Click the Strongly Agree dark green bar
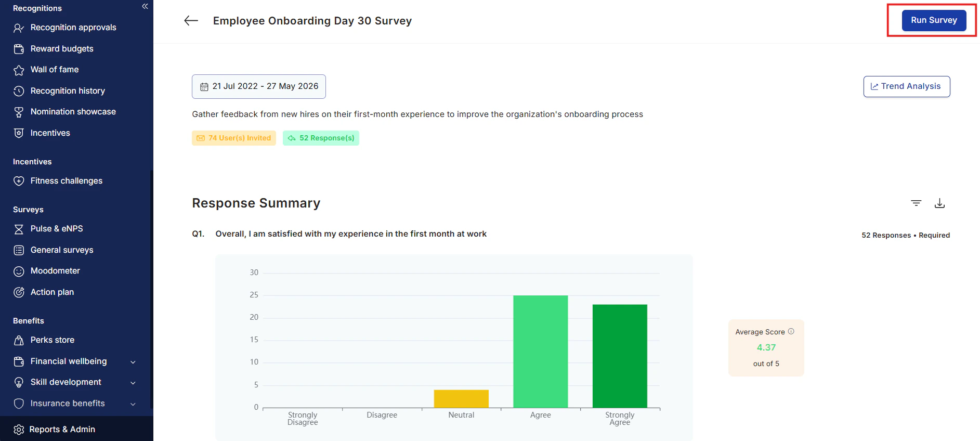 (x=620, y=356)
